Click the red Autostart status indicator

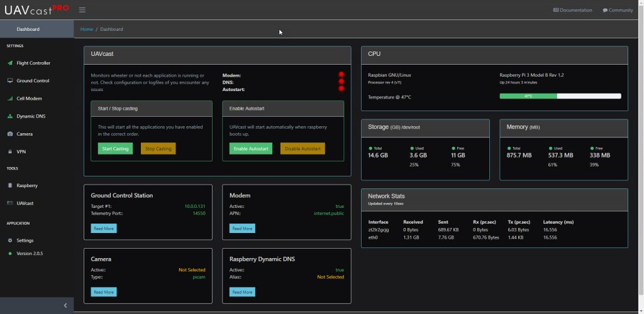pyautogui.click(x=341, y=89)
